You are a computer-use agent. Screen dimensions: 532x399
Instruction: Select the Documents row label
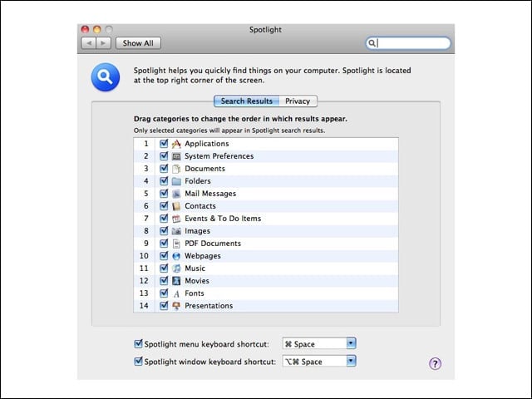pos(204,169)
